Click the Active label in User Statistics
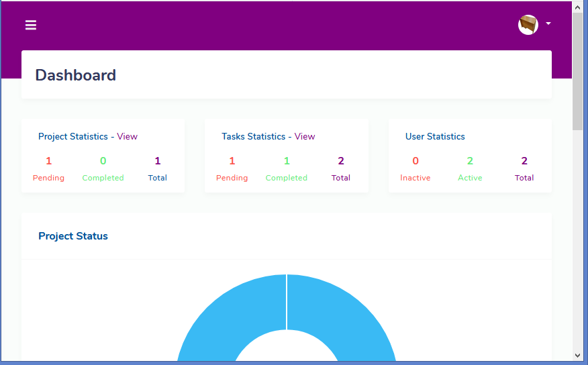Viewport: 588px width, 365px height. 470,178
